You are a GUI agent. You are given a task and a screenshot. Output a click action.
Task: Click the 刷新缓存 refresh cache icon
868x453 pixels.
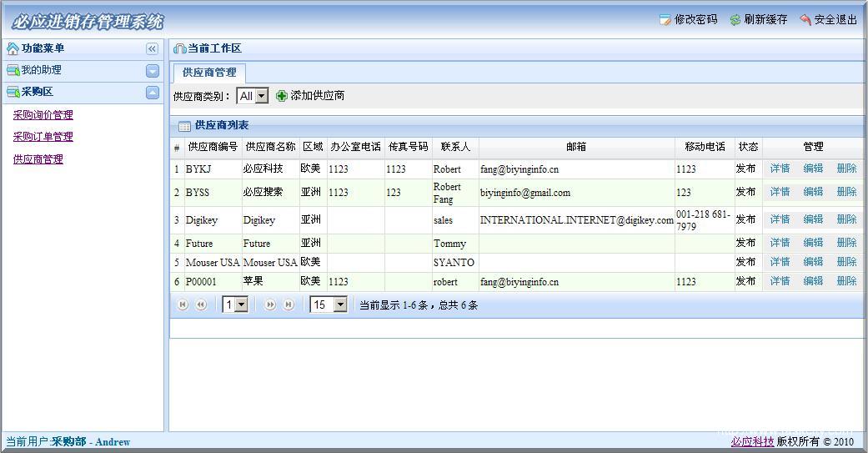click(x=735, y=20)
